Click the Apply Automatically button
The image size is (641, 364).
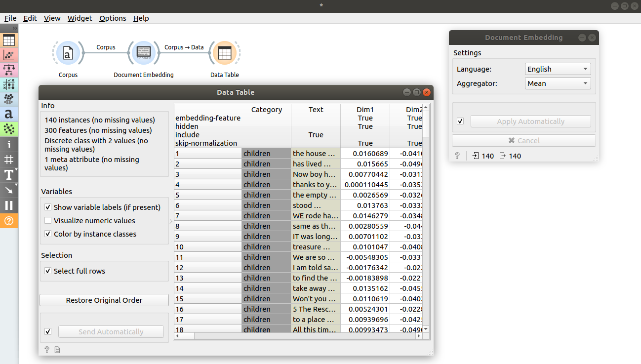(x=530, y=121)
